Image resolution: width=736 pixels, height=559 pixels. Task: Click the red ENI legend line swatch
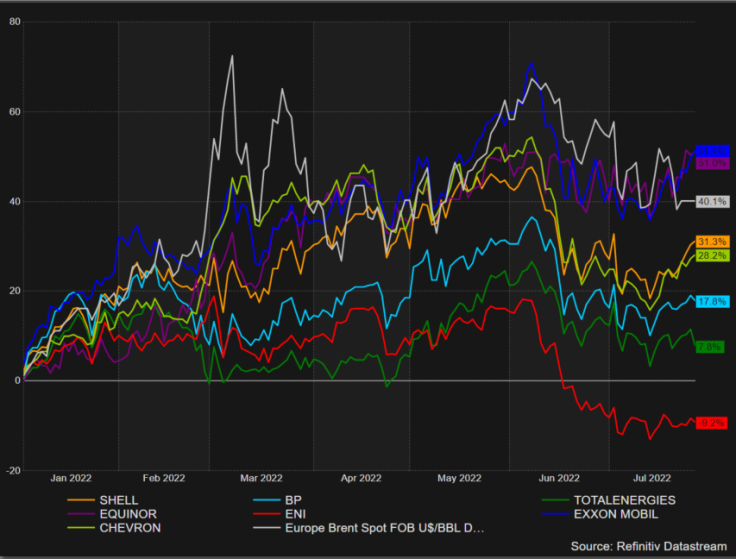click(x=267, y=514)
